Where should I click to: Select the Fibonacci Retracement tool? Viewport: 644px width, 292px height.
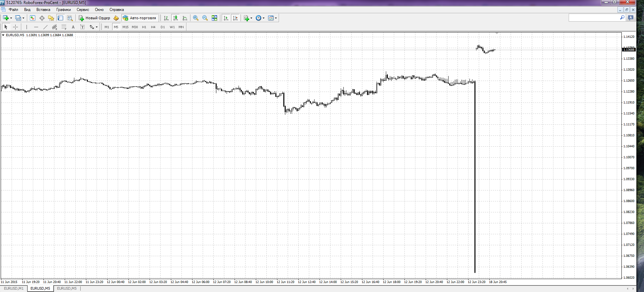tap(64, 27)
